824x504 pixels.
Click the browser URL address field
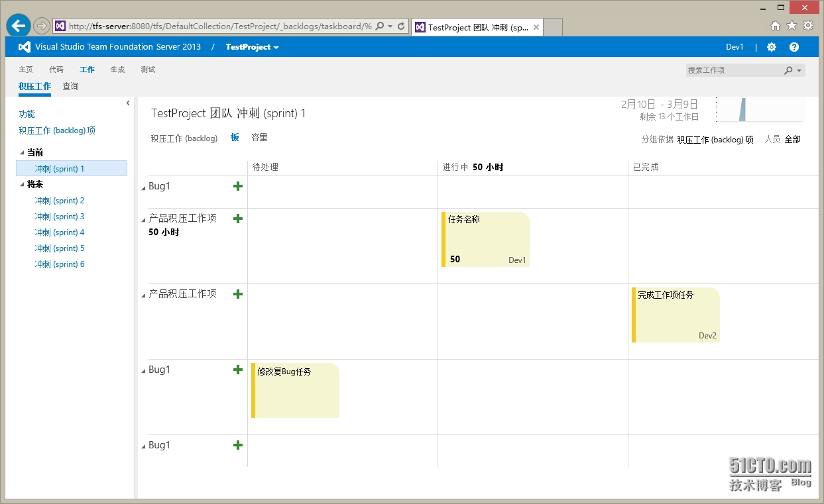220,26
